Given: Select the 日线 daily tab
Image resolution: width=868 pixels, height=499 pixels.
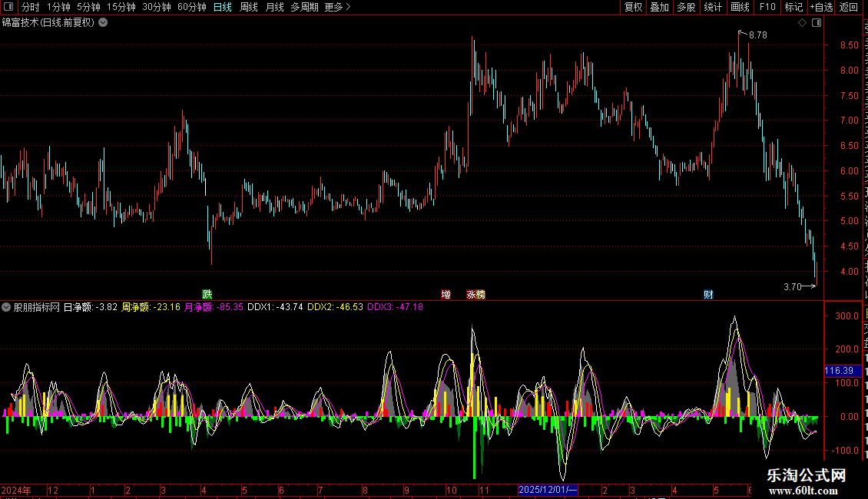Looking at the screenshot, I should tap(223, 7).
